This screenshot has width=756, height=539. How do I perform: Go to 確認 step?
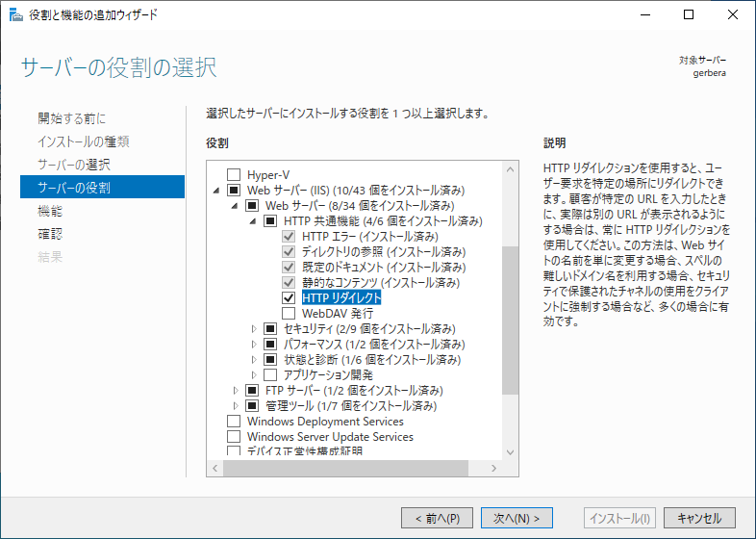(x=50, y=234)
